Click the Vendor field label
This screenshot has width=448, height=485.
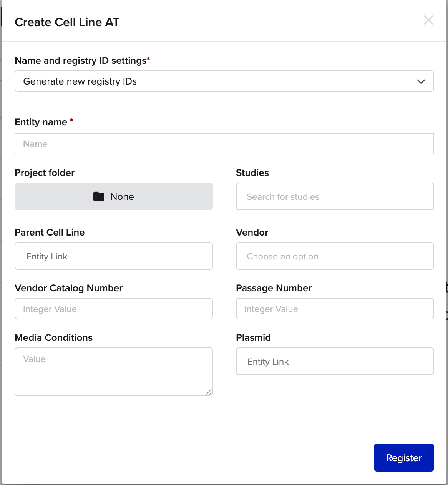pyautogui.click(x=252, y=232)
